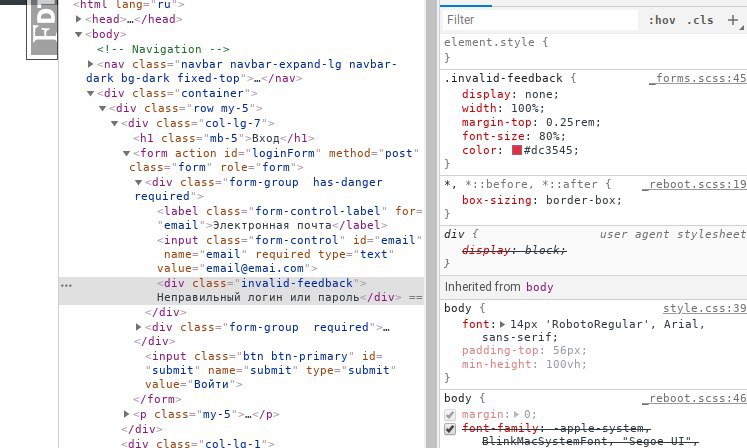Expand the p my-5 element node
Screen dimensions: 747x448
(x=126, y=414)
